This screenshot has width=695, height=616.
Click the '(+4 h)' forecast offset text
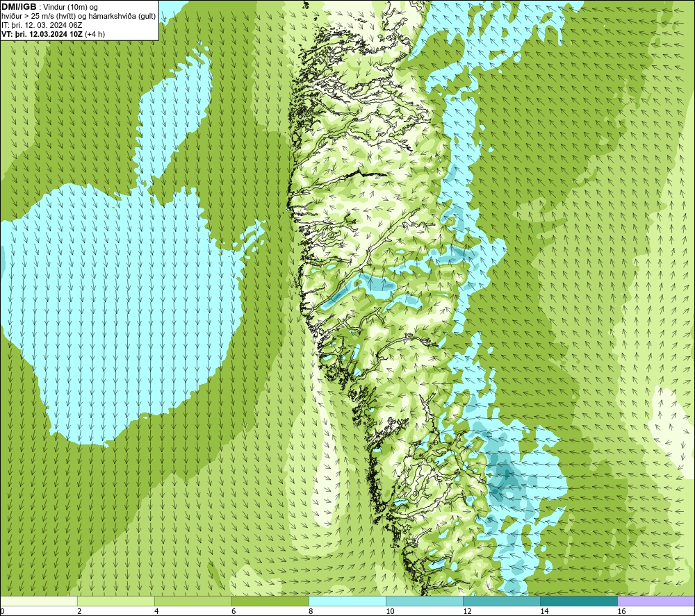pyautogui.click(x=95, y=34)
